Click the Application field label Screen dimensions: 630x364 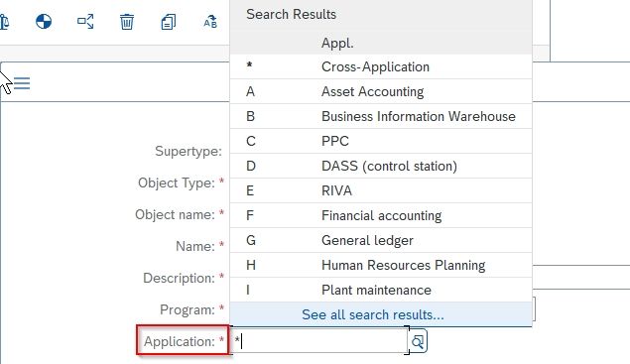click(x=180, y=341)
